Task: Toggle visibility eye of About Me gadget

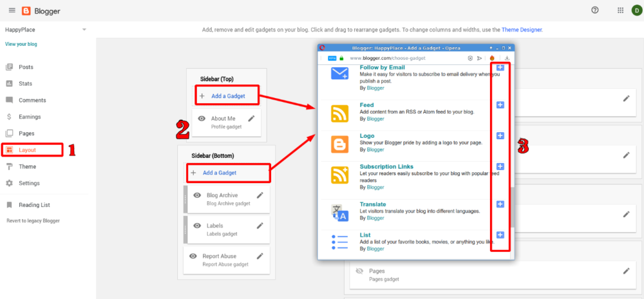Action: (x=202, y=118)
